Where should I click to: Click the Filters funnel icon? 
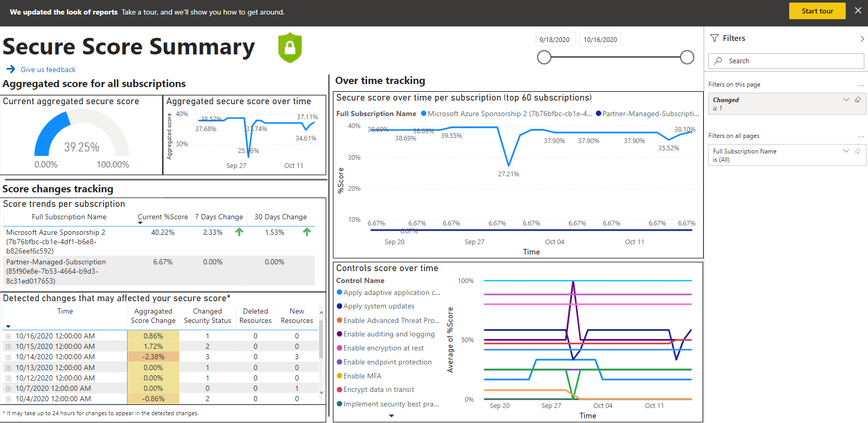tap(715, 38)
